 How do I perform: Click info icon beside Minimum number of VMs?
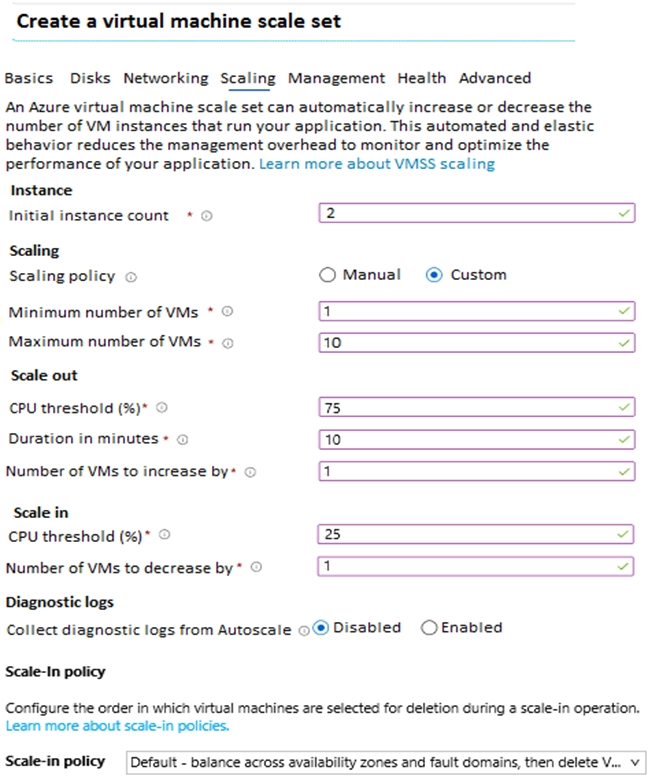click(227, 311)
